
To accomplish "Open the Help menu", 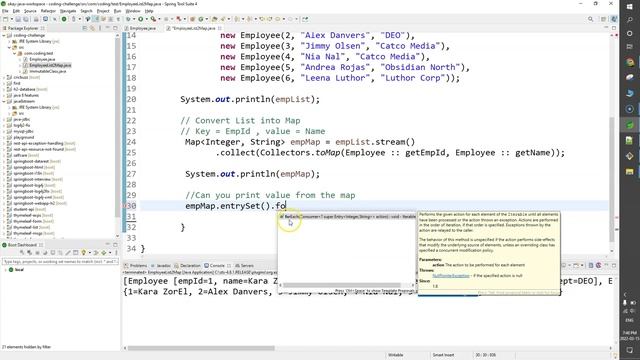I will pyautogui.click(x=149, y=11).
